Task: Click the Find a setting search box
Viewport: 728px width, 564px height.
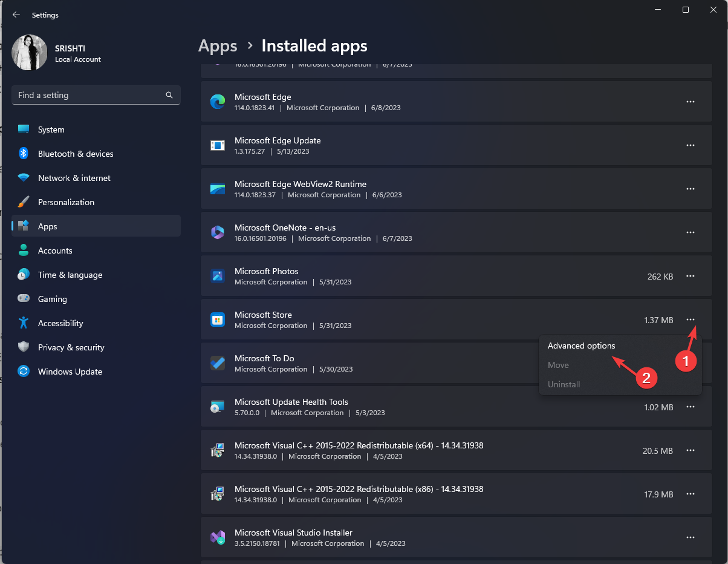Action: click(96, 95)
